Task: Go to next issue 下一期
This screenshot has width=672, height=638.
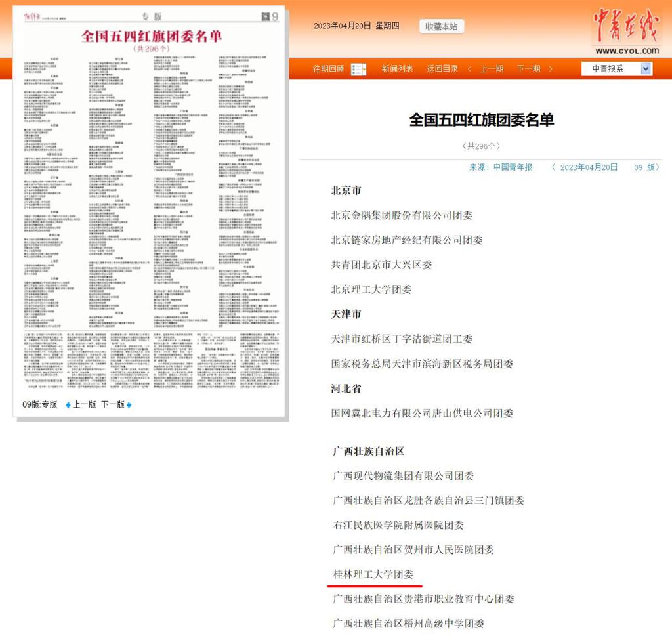Action: [x=528, y=69]
